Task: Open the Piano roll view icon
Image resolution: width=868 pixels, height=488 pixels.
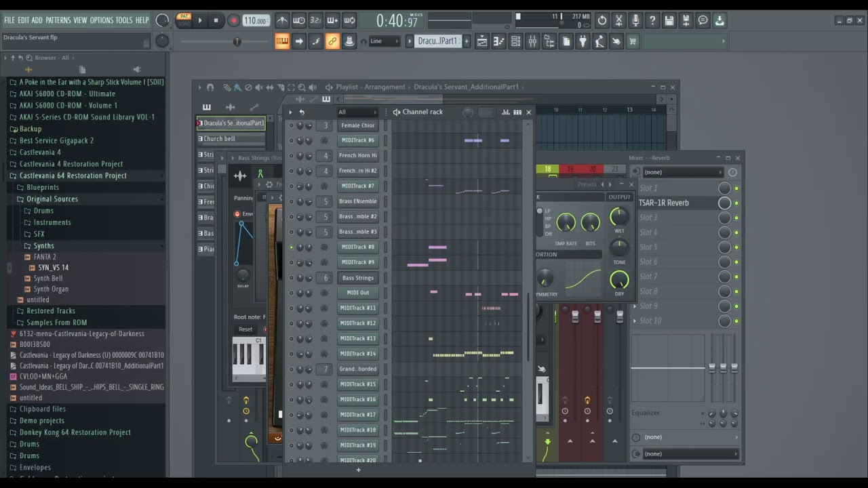Action: click(498, 41)
